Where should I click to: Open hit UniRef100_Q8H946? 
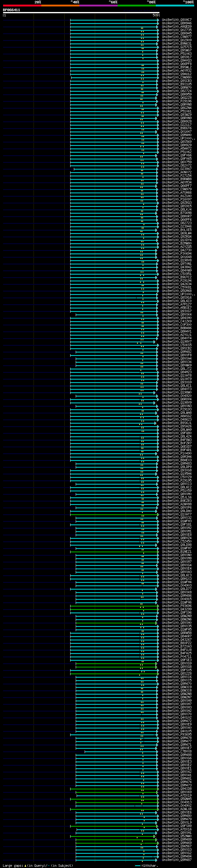click(176, 23)
